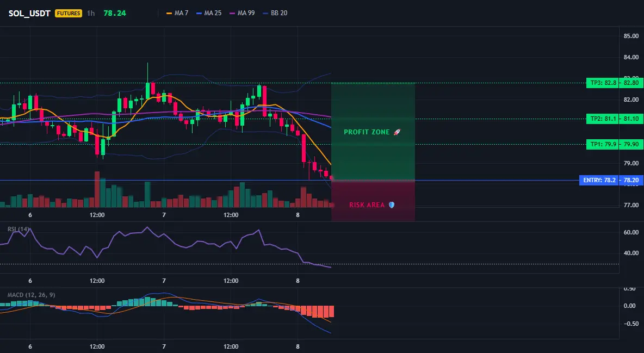The height and width of the screenshot is (353, 644).
Task: Click the MA 7 orange color dash
Action: (x=169, y=13)
